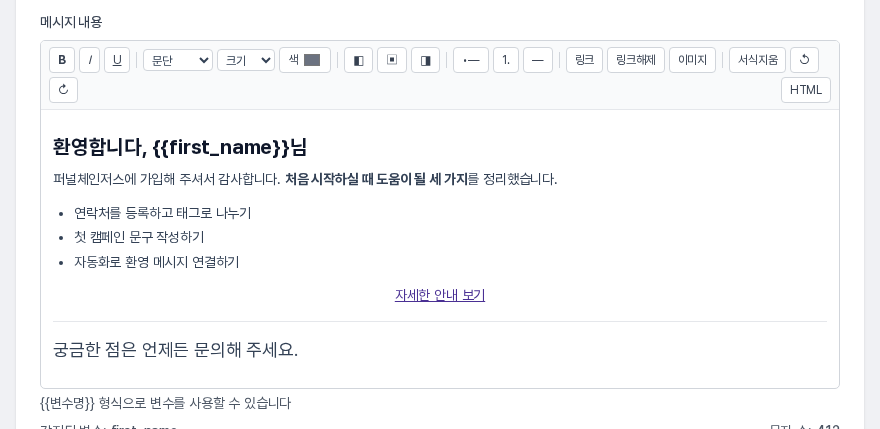Redo the last edit
This screenshot has height=429, width=880.
(x=63, y=90)
